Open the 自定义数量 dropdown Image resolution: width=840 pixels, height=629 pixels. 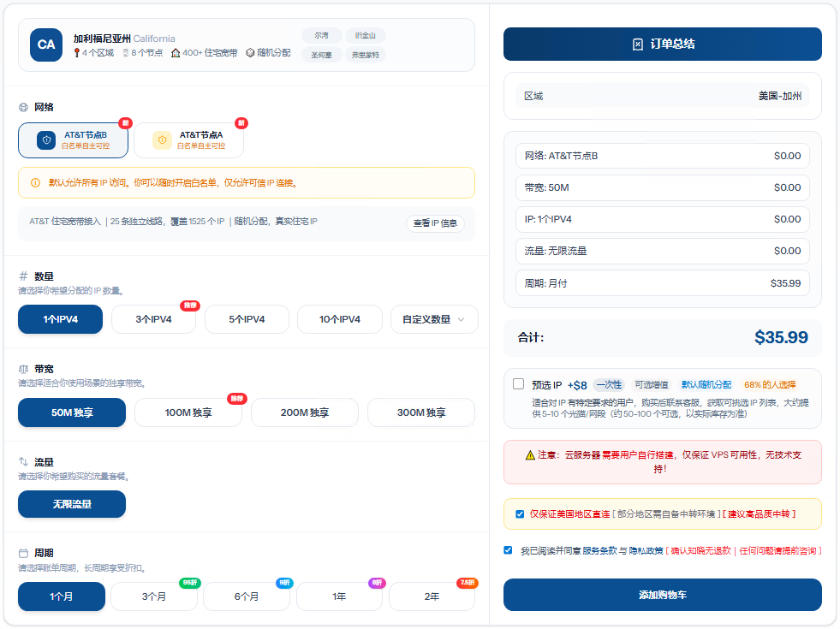(x=432, y=319)
